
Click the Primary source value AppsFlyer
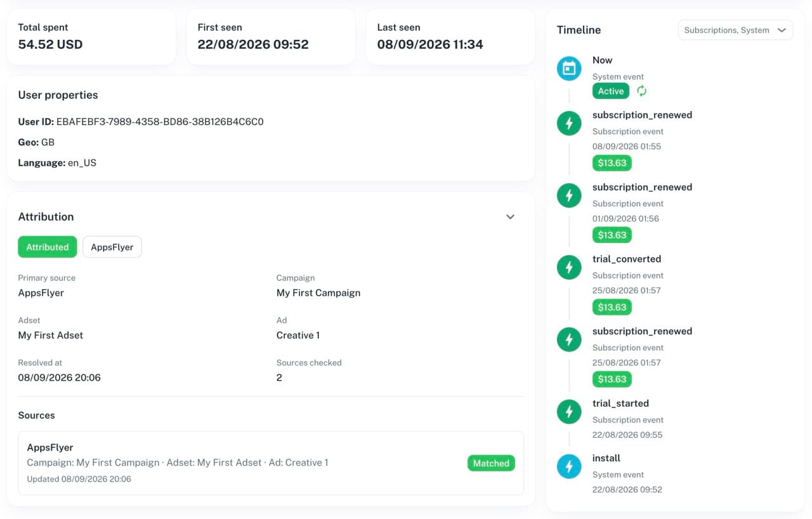tap(41, 292)
